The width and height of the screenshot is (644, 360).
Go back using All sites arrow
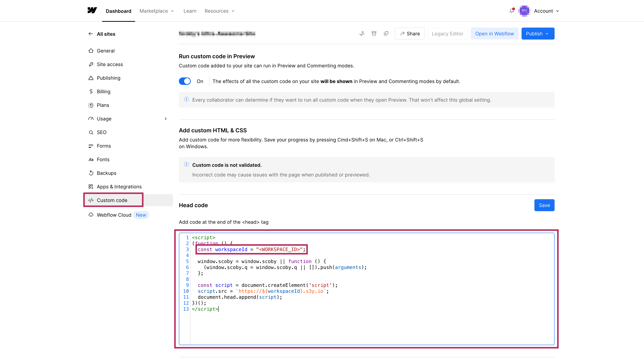coord(91,34)
